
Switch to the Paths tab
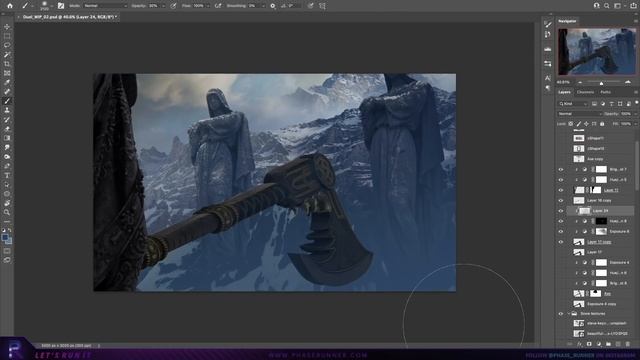[x=606, y=92]
